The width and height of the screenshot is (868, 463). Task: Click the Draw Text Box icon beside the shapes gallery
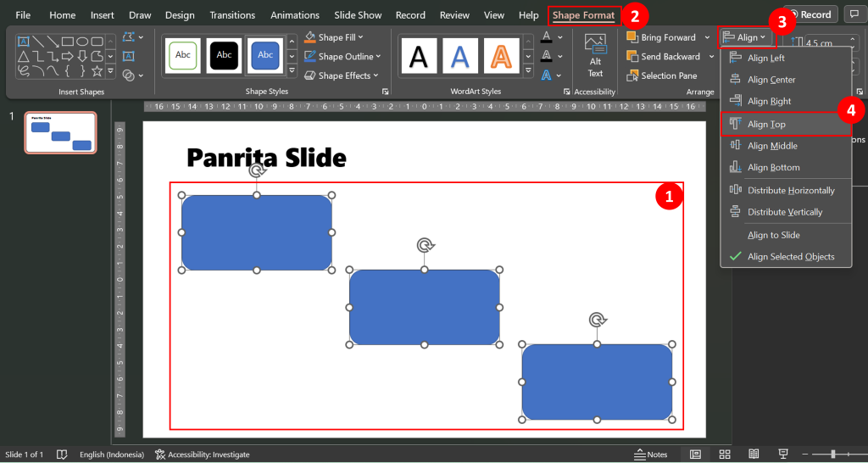click(129, 56)
